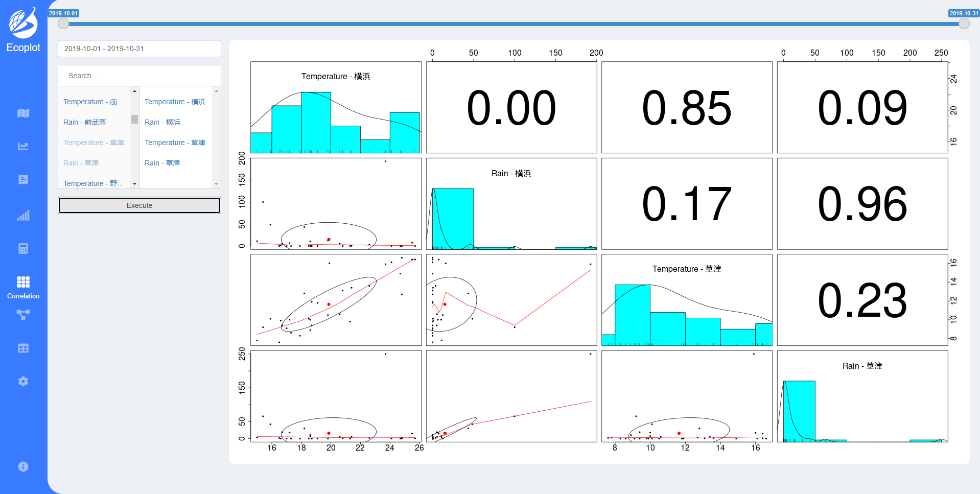Open the line chart sidebar icon
Viewport: 980px width, 494px height.
[x=23, y=147]
